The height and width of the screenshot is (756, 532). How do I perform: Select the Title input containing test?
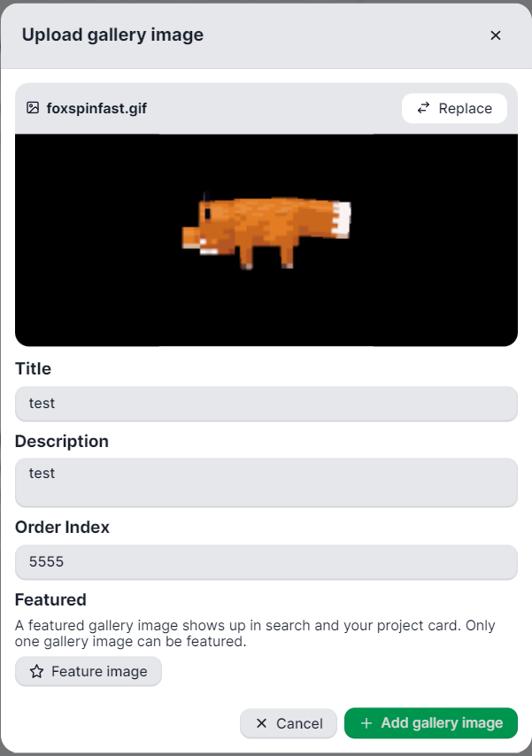click(x=266, y=403)
